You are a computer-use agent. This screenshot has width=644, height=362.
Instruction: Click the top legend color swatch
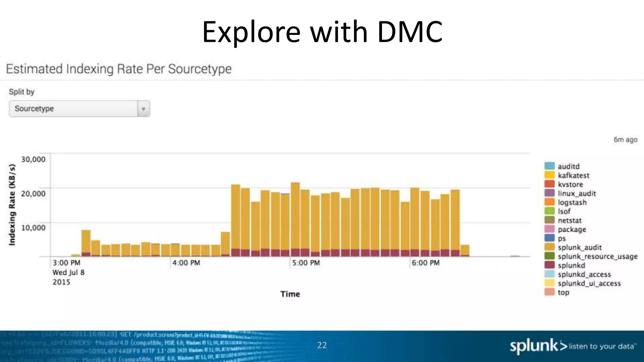click(549, 292)
